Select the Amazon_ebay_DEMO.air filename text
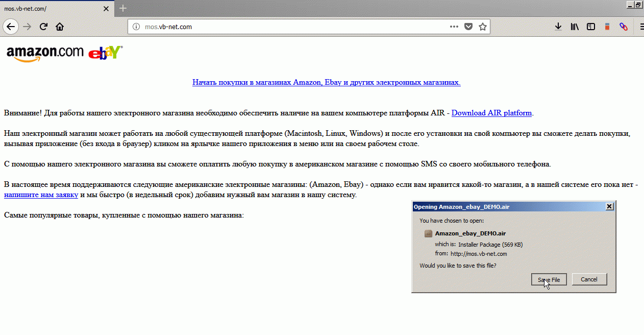Image resolution: width=644 pixels, height=335 pixels. [x=470, y=233]
